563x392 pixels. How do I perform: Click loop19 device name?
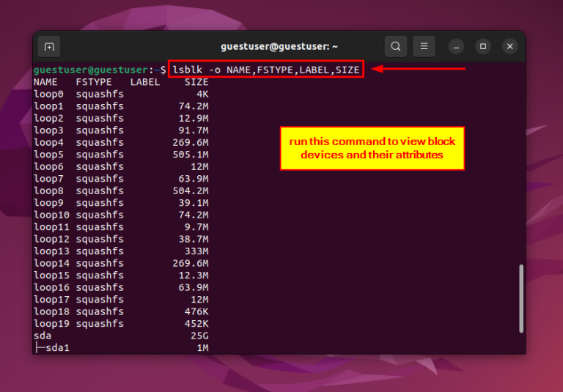[52, 324]
